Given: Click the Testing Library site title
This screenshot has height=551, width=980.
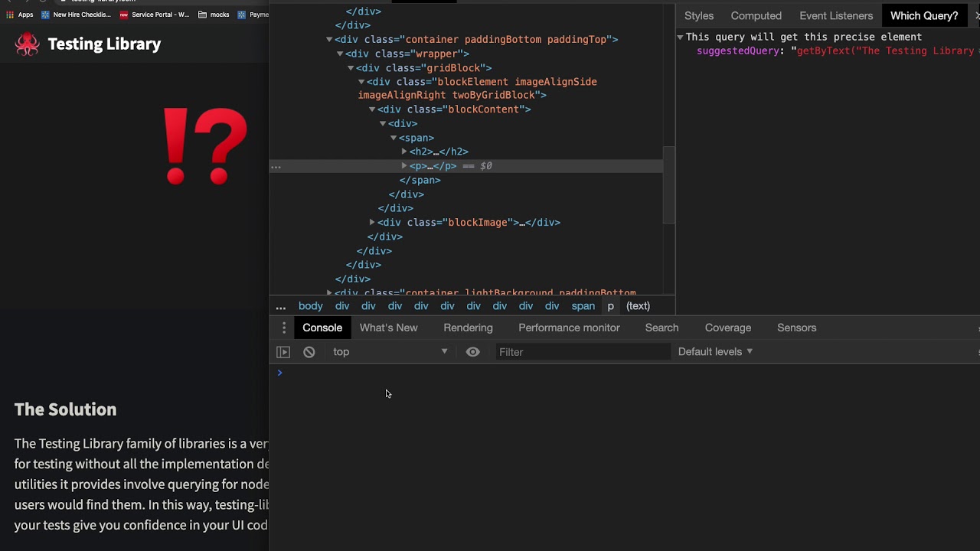Looking at the screenshot, I should [104, 44].
